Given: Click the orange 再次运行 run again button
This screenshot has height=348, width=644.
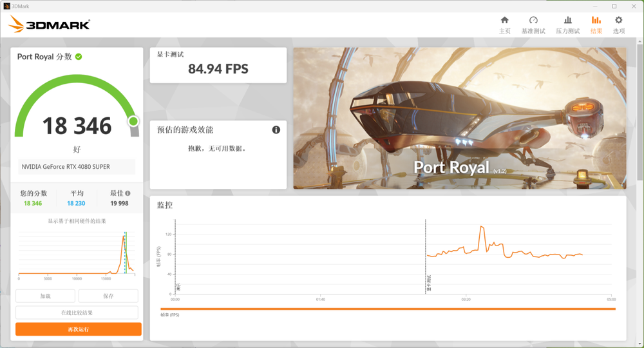Looking at the screenshot, I should pos(79,329).
